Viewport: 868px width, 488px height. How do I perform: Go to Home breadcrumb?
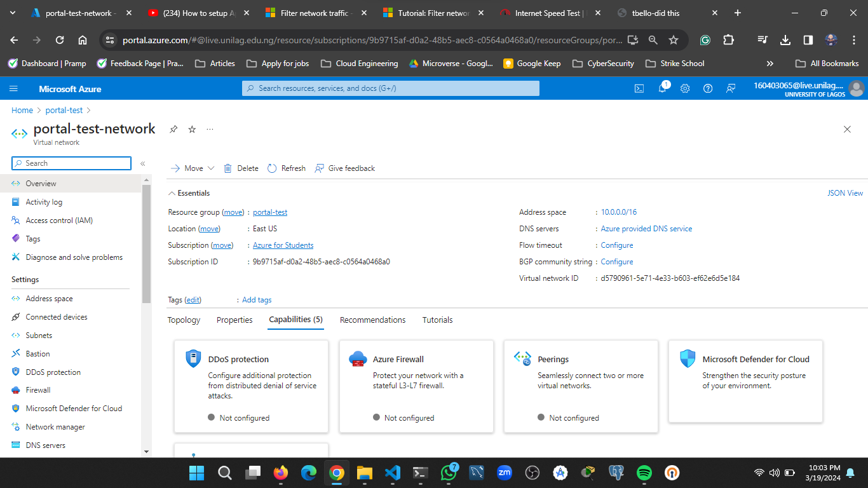pyautogui.click(x=22, y=111)
